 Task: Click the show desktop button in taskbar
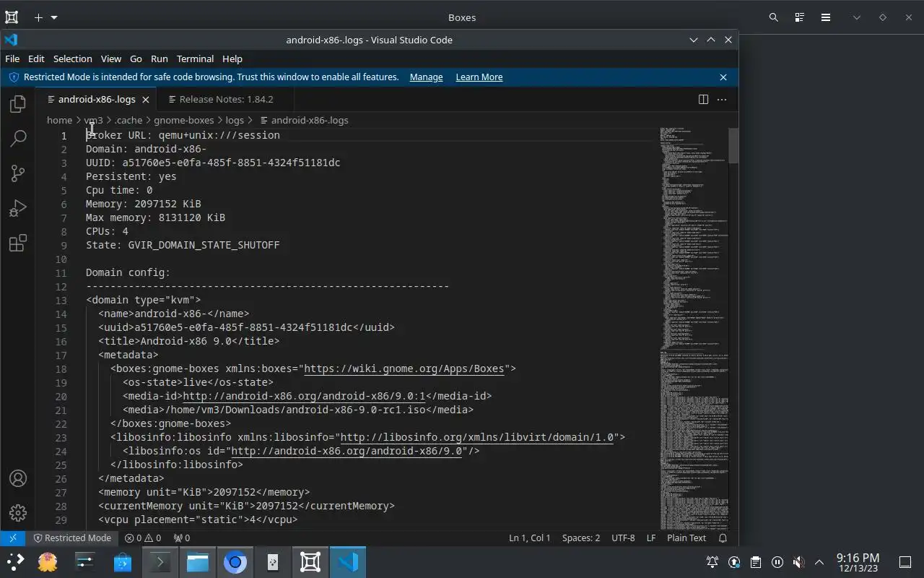(905, 562)
